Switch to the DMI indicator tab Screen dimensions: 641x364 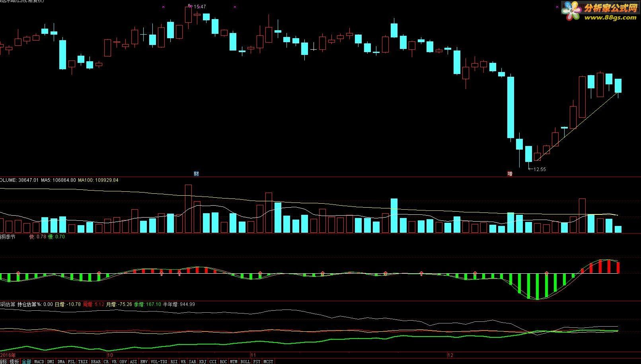click(51, 362)
